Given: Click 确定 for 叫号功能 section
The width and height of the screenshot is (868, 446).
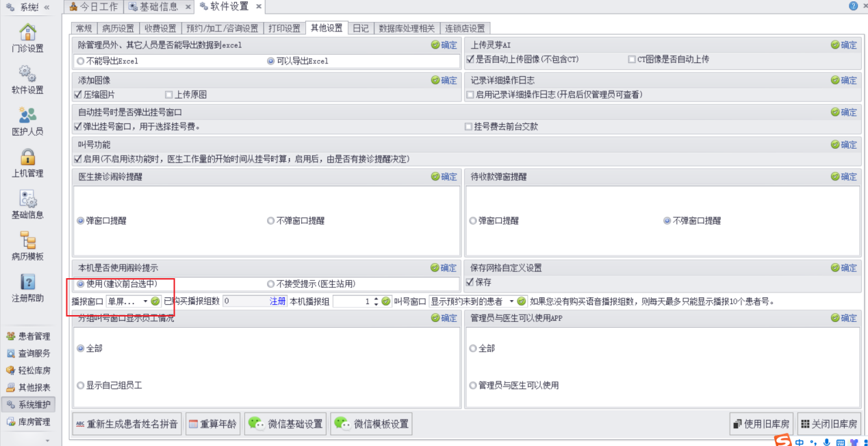Looking at the screenshot, I should pos(844,145).
